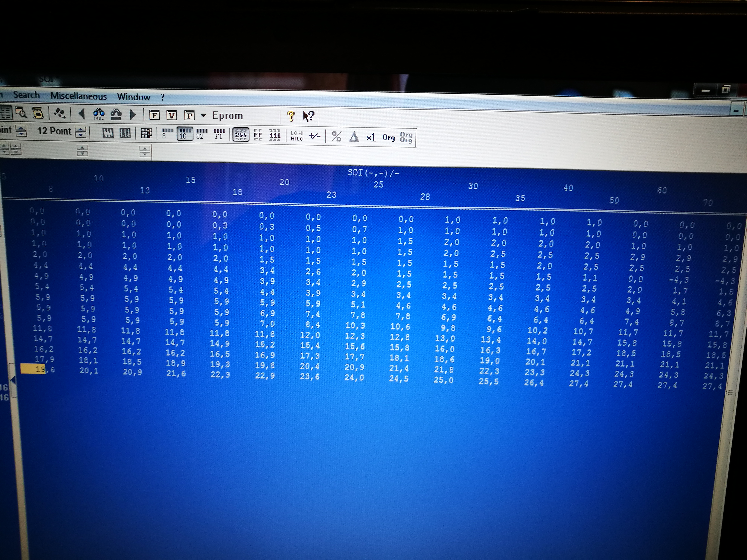This screenshot has height=560, width=747.
Task: Click the parchment scroll map icon
Action: tap(38, 113)
